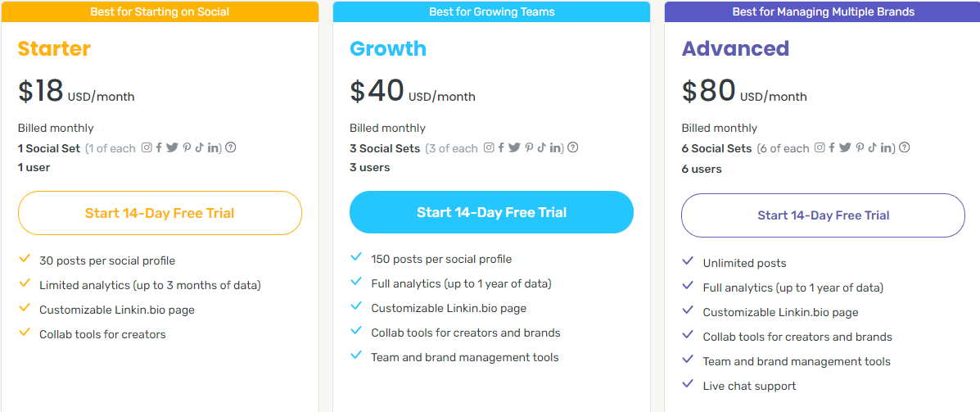Image resolution: width=980 pixels, height=412 pixels.
Task: Click the Starter plan heading
Action: 54,48
